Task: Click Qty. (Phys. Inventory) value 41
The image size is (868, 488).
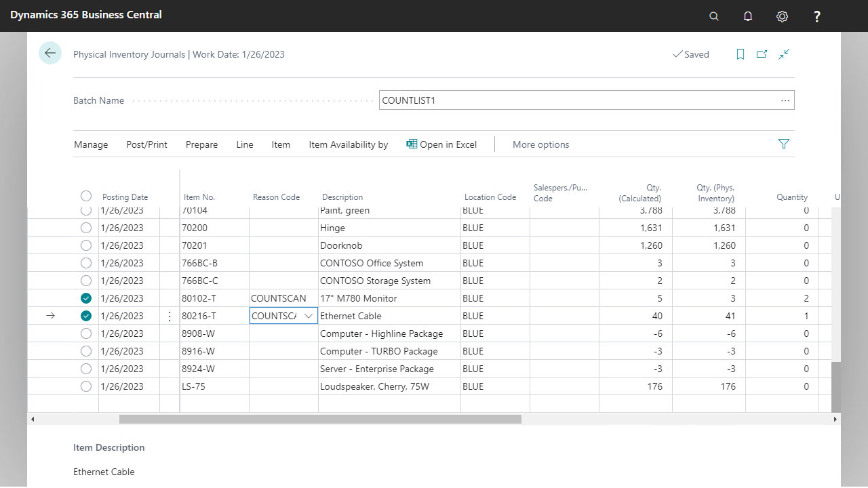Action: pyautogui.click(x=730, y=316)
